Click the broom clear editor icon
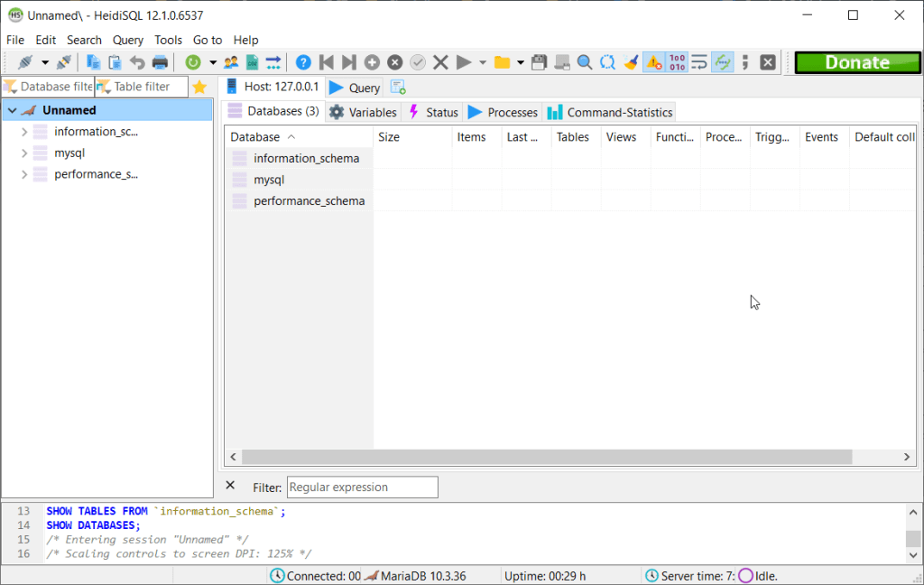The image size is (924, 585). coord(631,62)
